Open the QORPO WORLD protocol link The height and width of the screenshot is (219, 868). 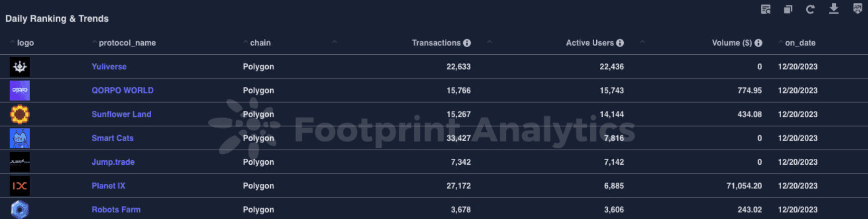click(123, 90)
